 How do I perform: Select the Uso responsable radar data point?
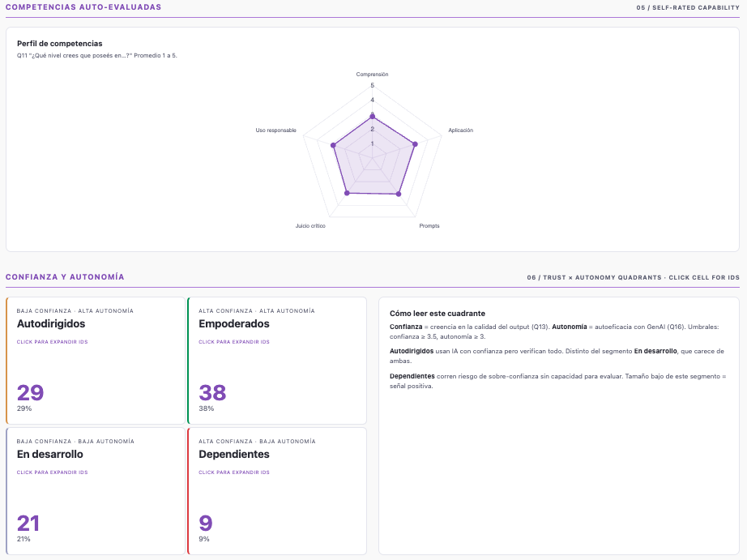click(333, 145)
